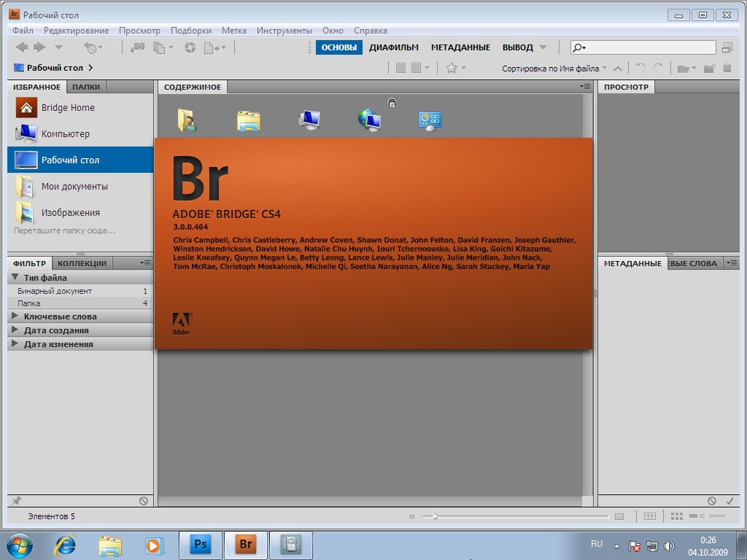Select the ОСНОВЫ workspace button
This screenshot has width=747, height=560.
point(339,47)
